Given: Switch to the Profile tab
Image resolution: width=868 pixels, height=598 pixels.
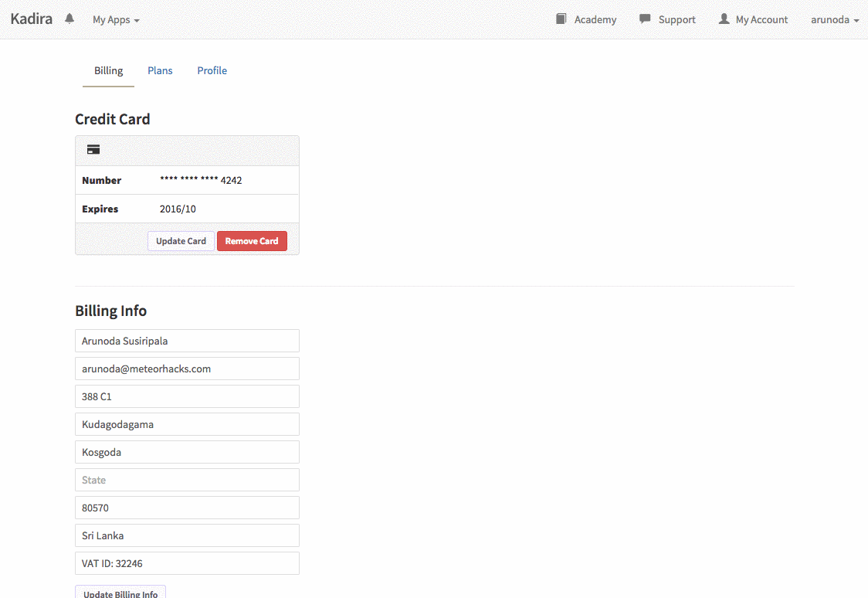Looking at the screenshot, I should click(x=212, y=70).
